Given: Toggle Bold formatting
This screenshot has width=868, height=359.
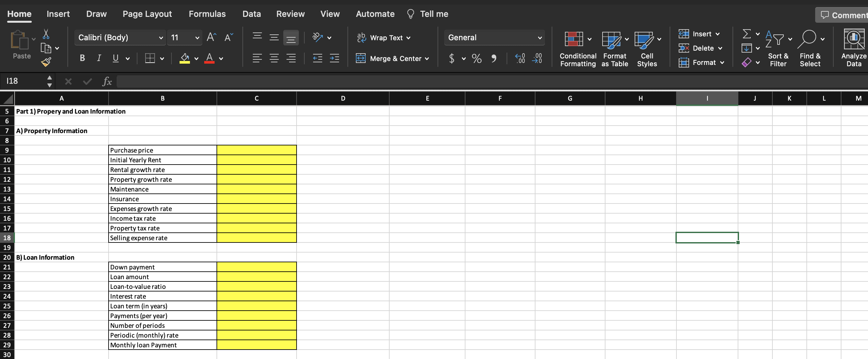Looking at the screenshot, I should tap(82, 58).
